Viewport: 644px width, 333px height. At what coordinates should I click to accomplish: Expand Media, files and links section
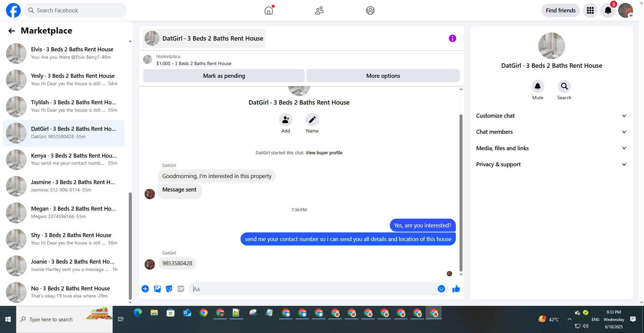coord(551,148)
